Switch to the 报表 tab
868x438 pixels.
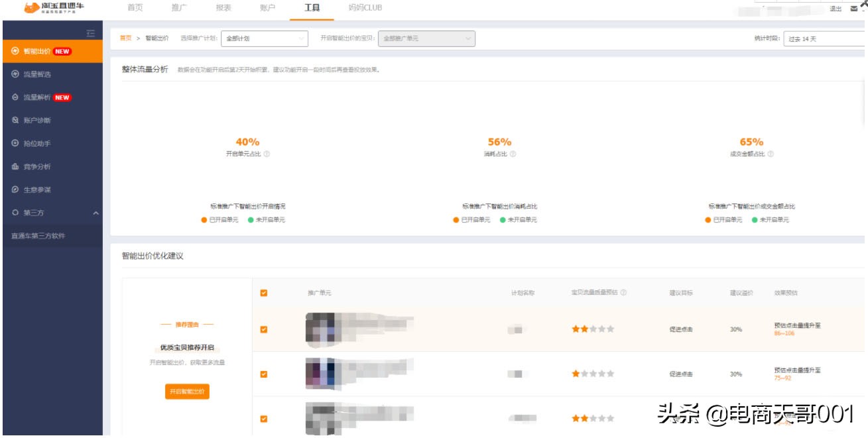click(225, 9)
